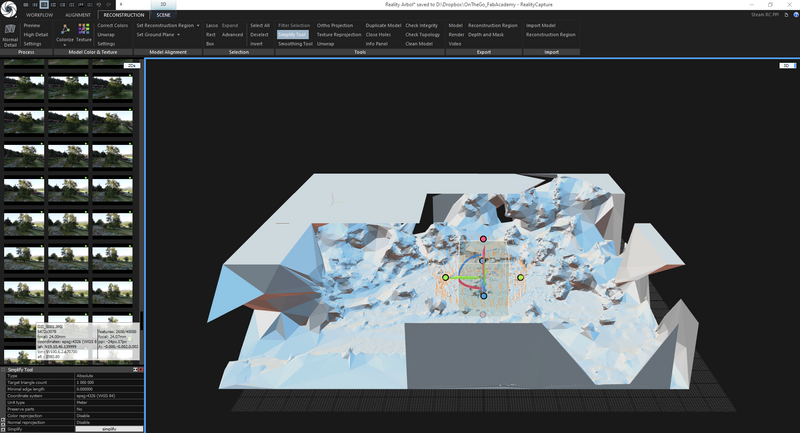The width and height of the screenshot is (800, 433).
Task: Click Unwrap in Model Color & Texture group
Action: 106,35
